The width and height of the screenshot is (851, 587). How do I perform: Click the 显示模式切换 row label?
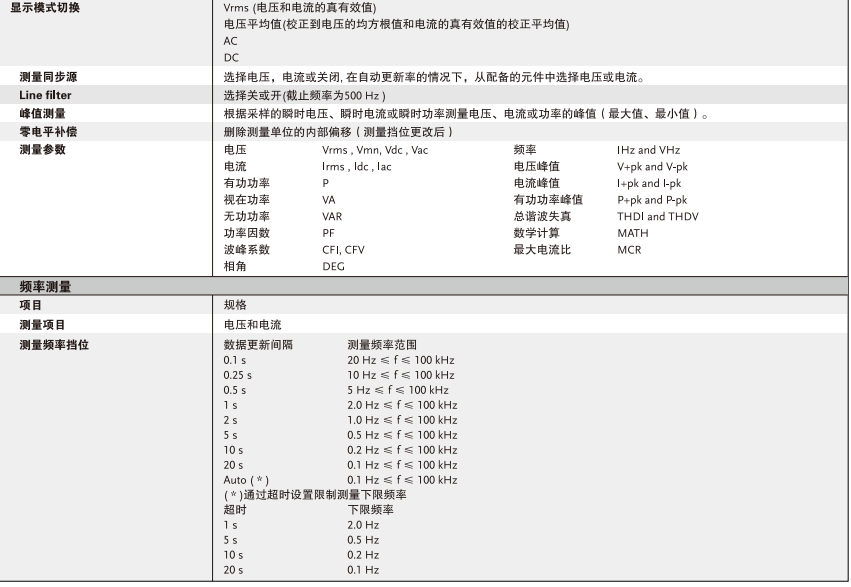point(45,7)
